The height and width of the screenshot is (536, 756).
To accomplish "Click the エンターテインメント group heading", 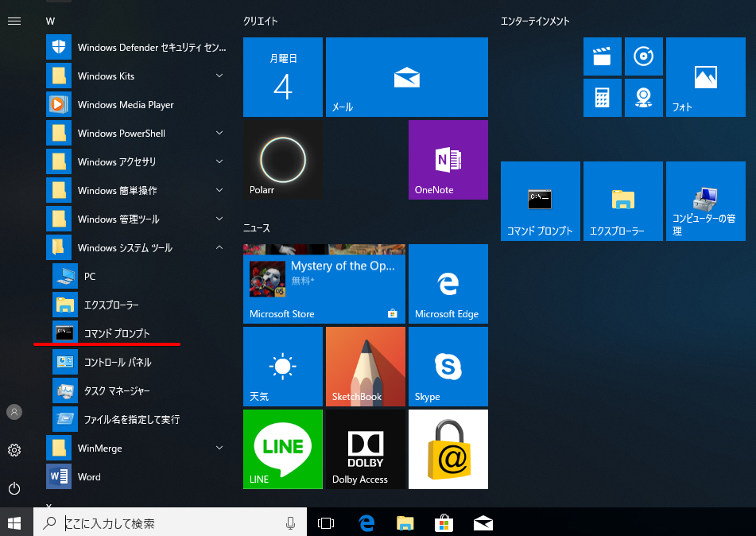I will click(x=535, y=21).
